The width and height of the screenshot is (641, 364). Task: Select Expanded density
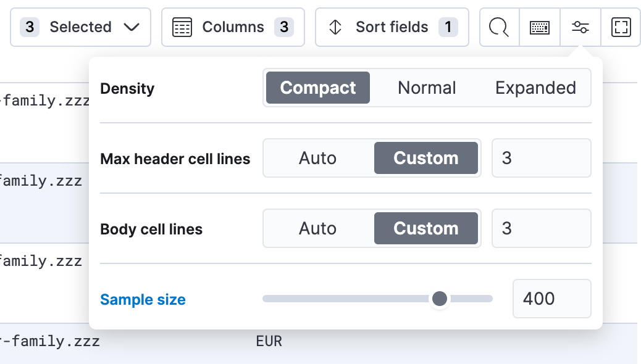click(535, 88)
